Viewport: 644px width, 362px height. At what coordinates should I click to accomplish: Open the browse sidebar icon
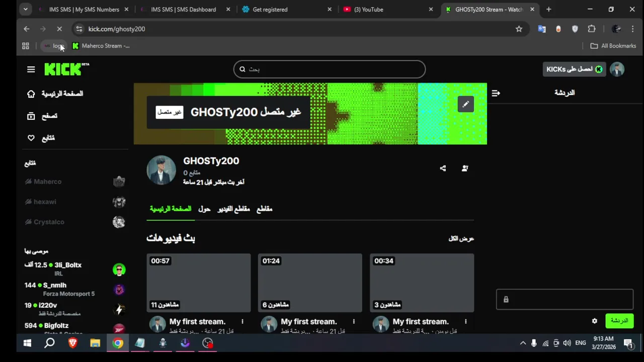[x=31, y=116]
